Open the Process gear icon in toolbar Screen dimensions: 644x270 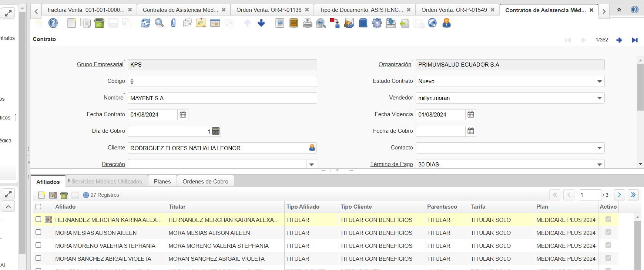[377, 23]
